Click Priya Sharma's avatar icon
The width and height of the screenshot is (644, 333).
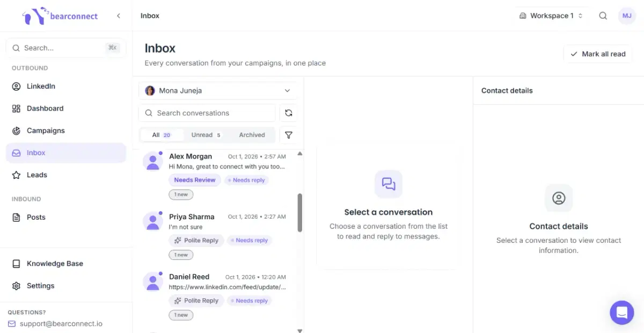tap(153, 221)
